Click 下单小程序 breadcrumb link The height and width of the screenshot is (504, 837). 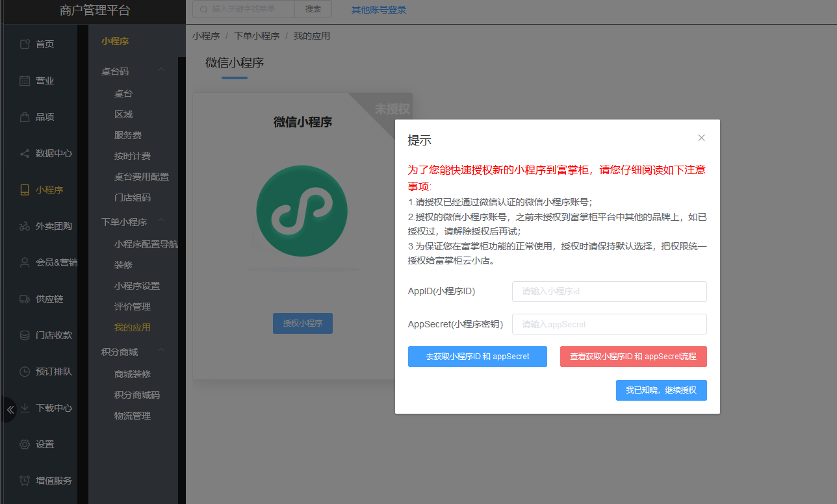(x=257, y=36)
